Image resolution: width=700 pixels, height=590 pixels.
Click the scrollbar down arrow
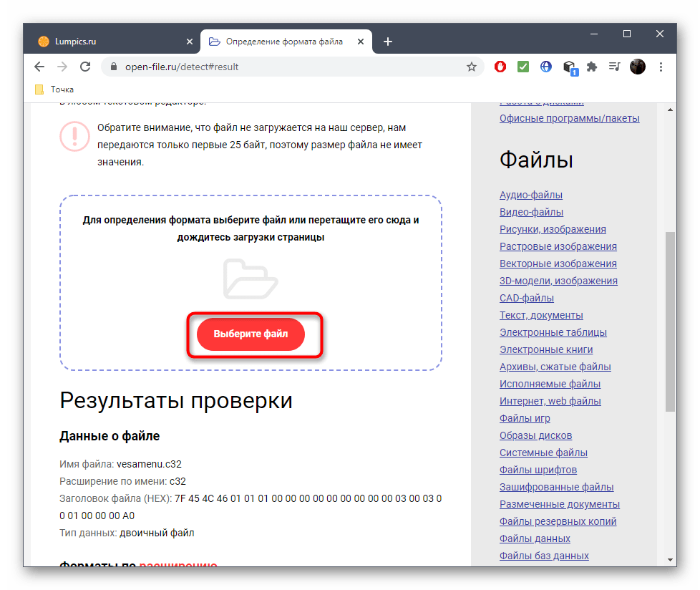click(670, 559)
